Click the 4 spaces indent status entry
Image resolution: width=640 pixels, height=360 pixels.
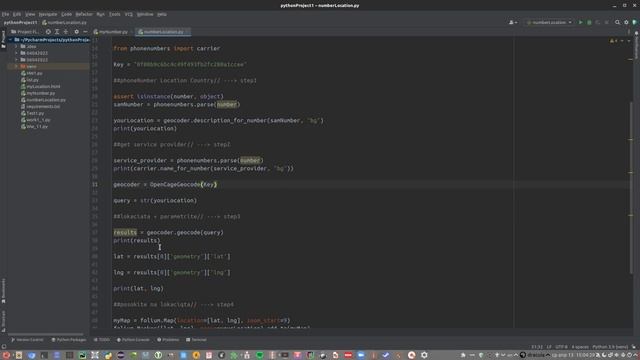tap(580, 347)
